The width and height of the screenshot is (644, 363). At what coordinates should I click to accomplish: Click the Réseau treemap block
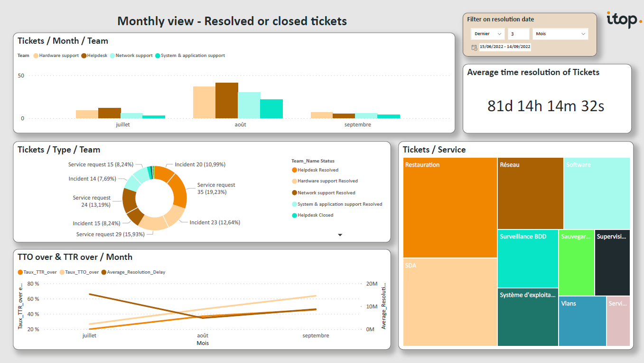click(x=530, y=193)
